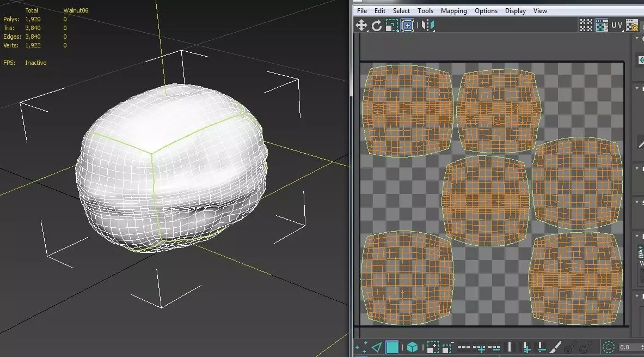Select the Scale selected subobjects tool
The height and width of the screenshot is (357, 644).
[392, 26]
